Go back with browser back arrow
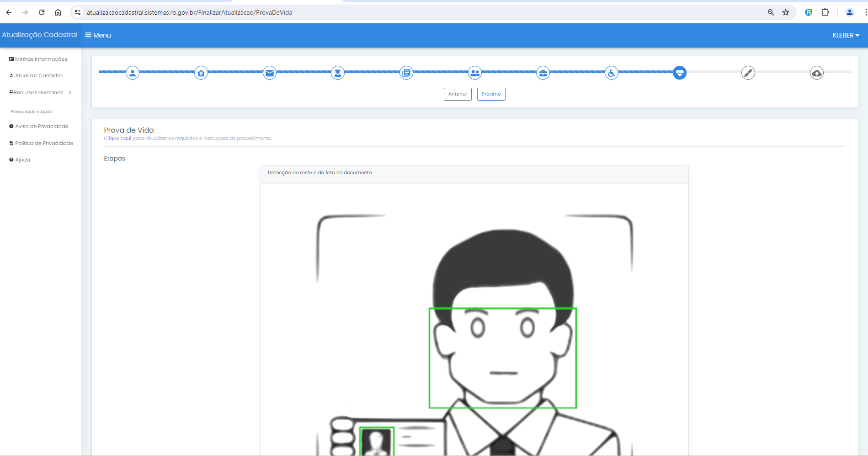868x456 pixels. (9, 12)
